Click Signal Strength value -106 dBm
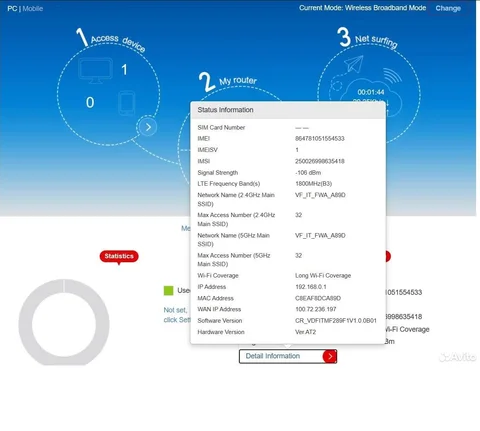480x431 pixels. (308, 173)
